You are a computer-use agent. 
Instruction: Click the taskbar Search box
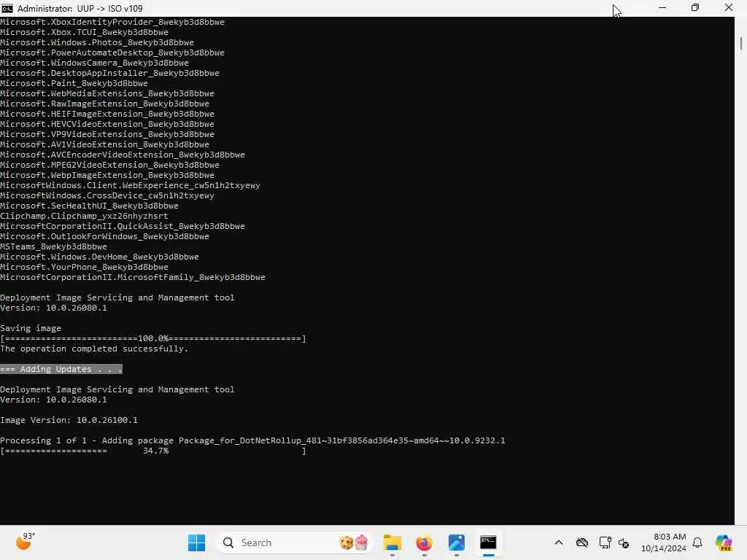[293, 542]
